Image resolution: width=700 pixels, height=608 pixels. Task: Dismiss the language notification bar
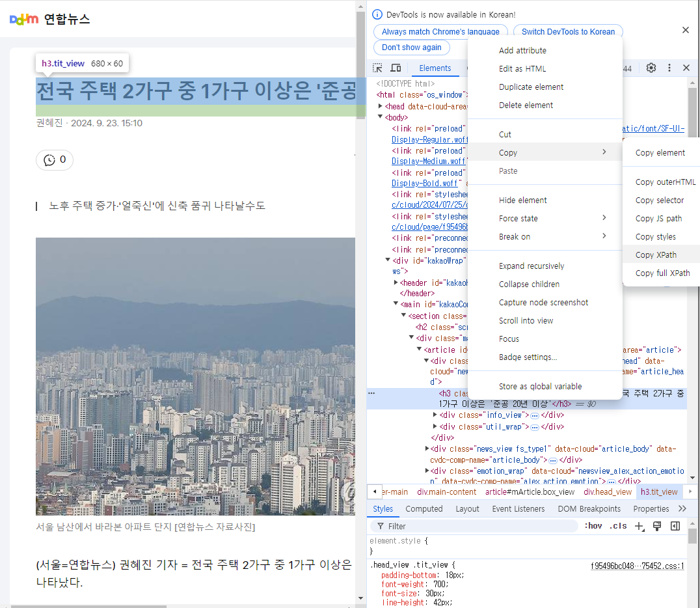point(686,30)
